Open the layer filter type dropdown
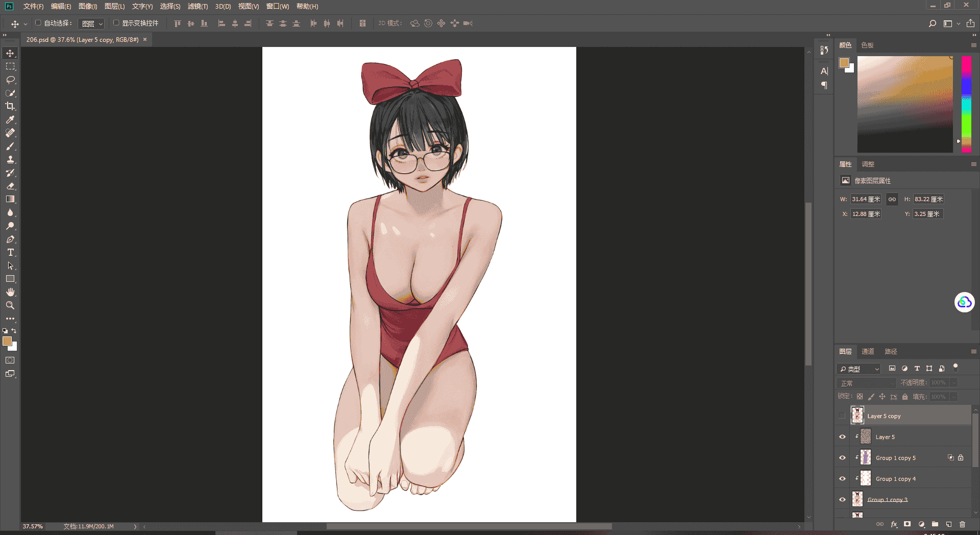980x535 pixels. point(859,369)
